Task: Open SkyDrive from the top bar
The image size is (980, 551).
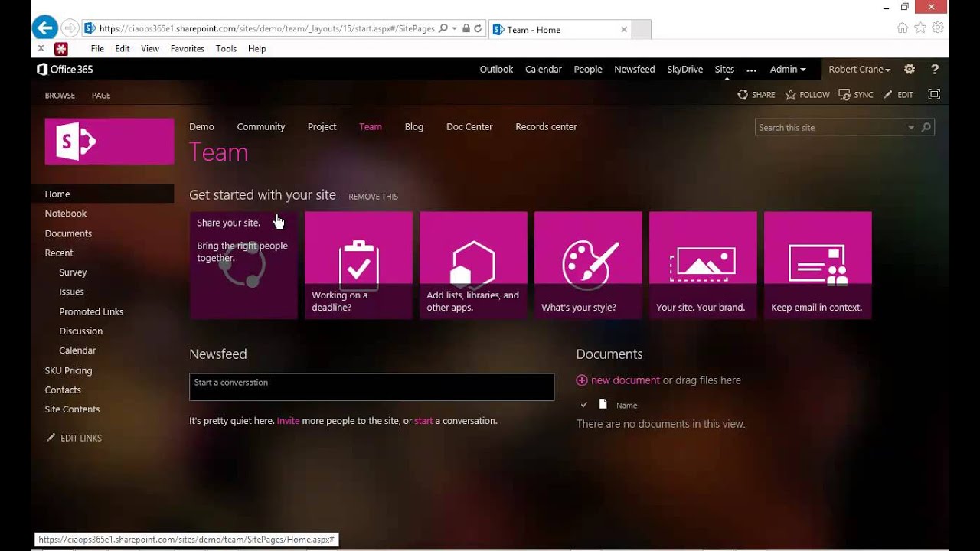Action: [684, 69]
